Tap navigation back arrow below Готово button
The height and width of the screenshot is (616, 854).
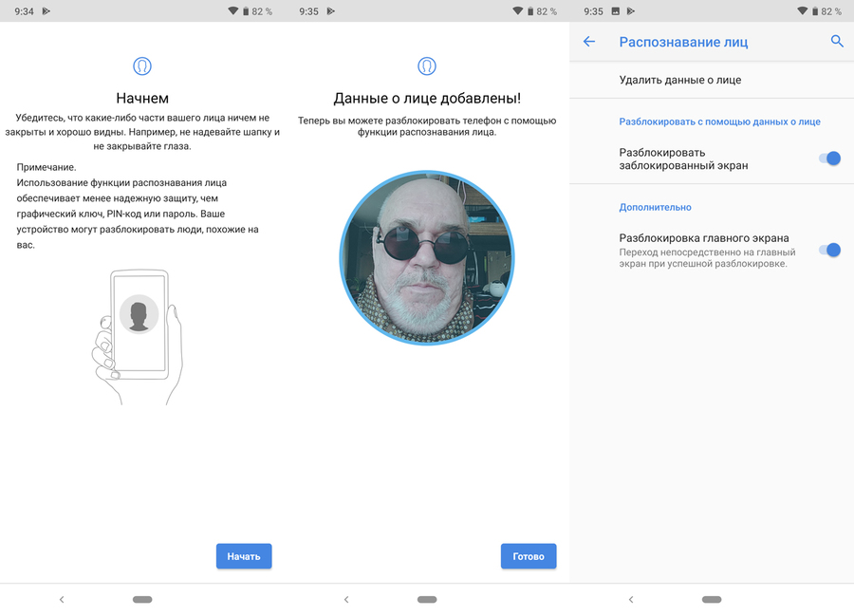tap(346, 599)
